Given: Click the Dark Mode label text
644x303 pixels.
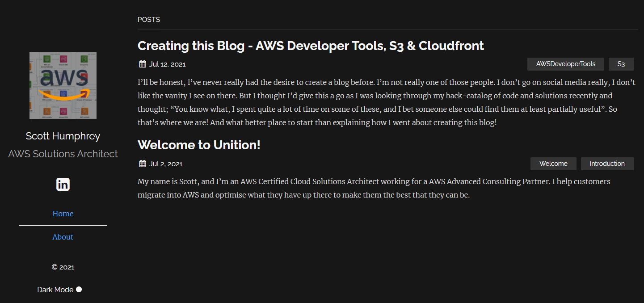Looking at the screenshot, I should [x=55, y=290].
